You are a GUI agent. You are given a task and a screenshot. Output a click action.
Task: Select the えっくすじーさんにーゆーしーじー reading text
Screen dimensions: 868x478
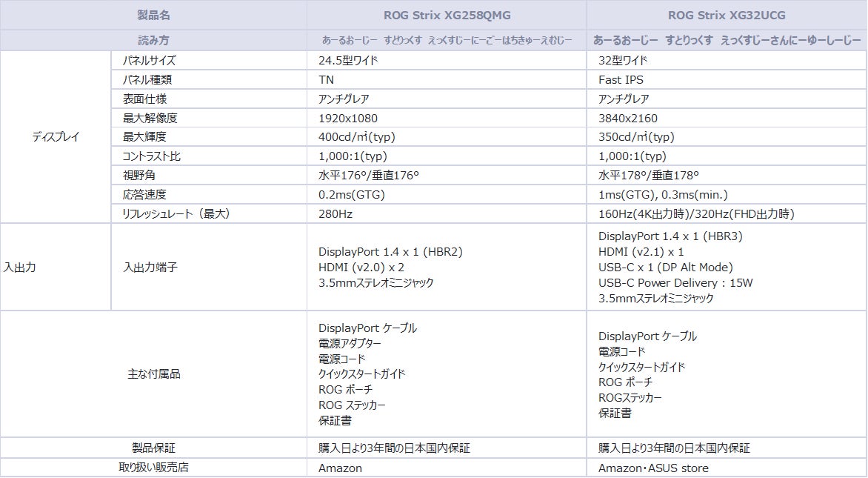coord(790,40)
